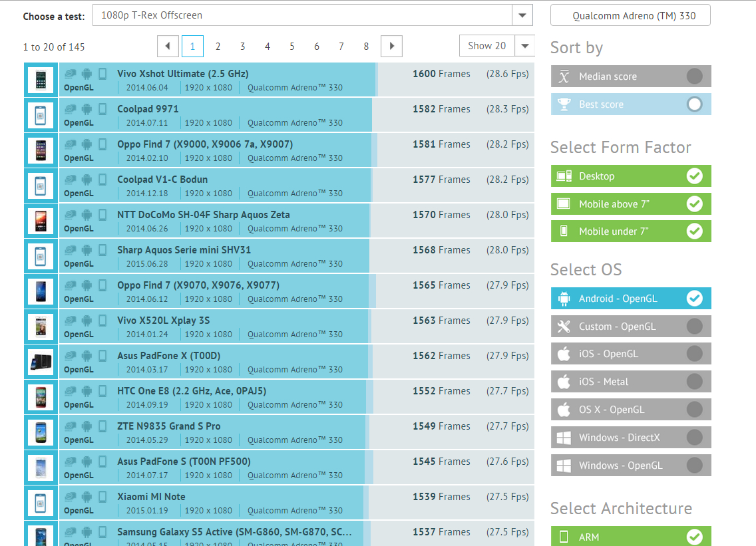Enable the Custom - OpenGL OS filter
The image size is (756, 546).
[631, 327]
